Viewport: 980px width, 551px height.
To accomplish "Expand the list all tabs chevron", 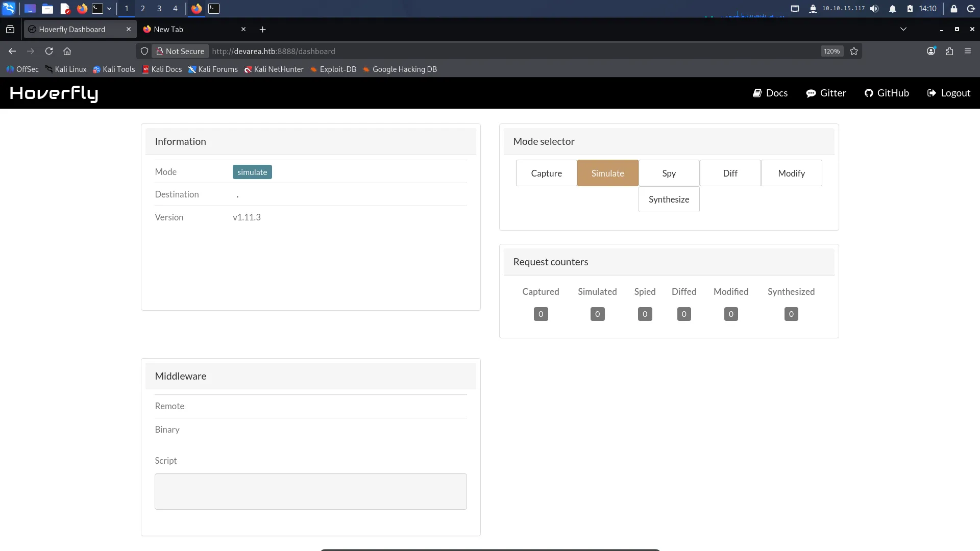I will coord(903,29).
